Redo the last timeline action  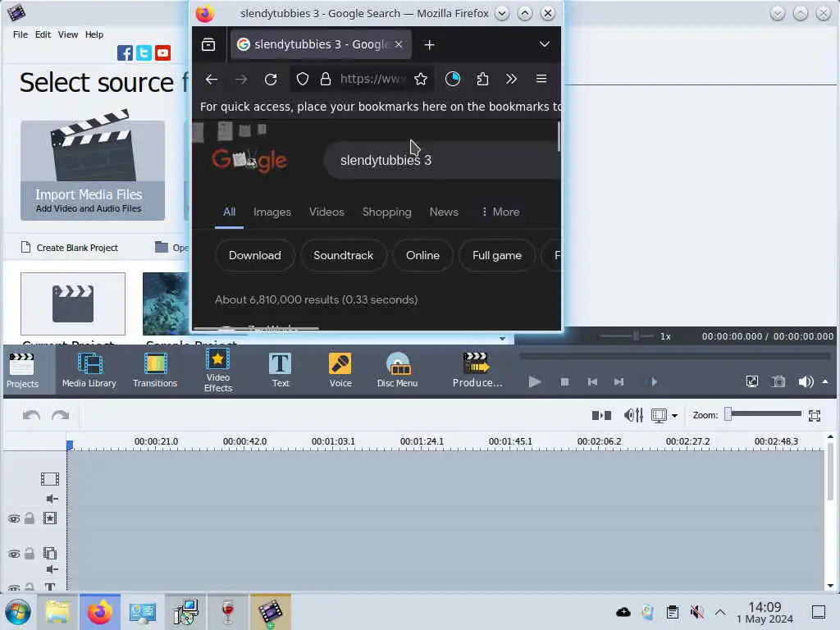coord(60,415)
